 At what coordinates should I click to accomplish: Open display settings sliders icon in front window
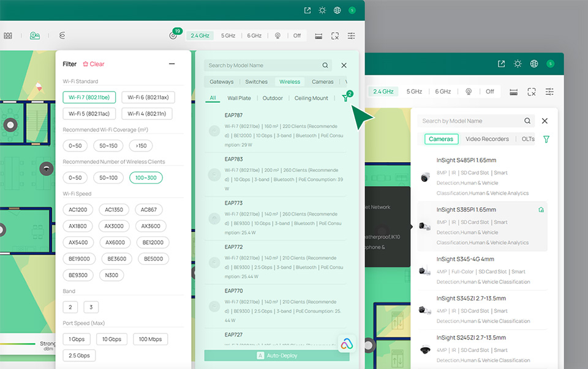point(352,36)
